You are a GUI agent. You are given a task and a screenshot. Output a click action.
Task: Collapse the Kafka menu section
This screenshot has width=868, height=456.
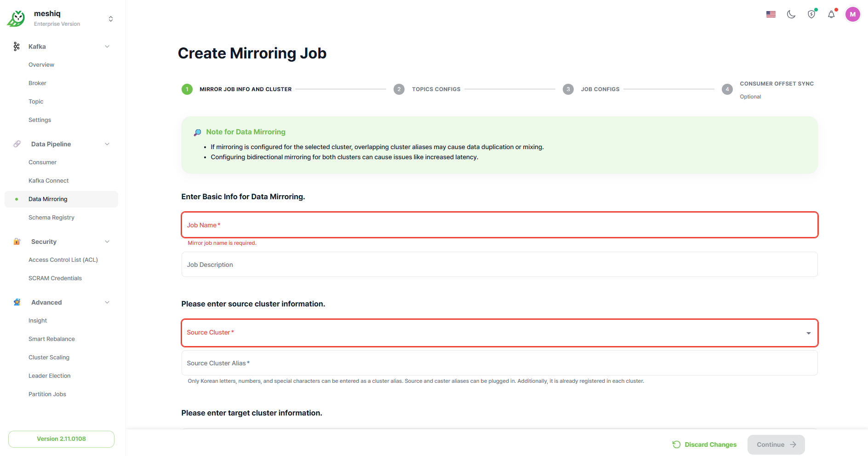(107, 46)
